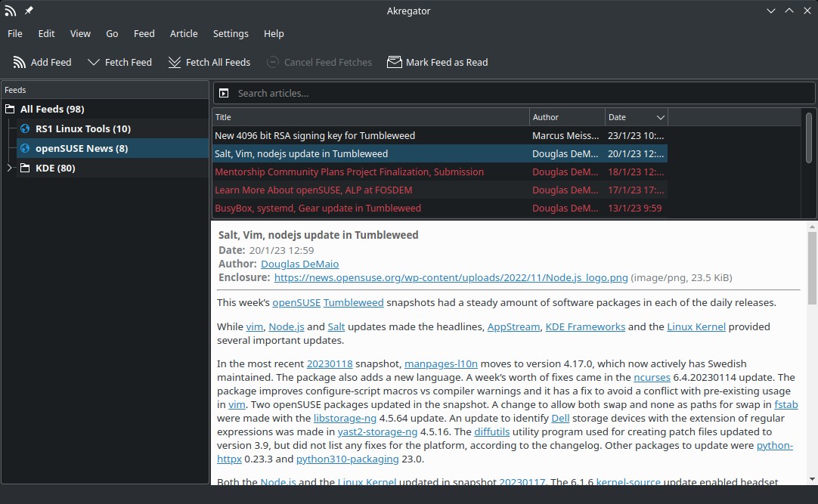This screenshot has width=818, height=504.
Task: Open article Learn More About openSUSE, ALP at FOSDEM
Action: point(314,190)
